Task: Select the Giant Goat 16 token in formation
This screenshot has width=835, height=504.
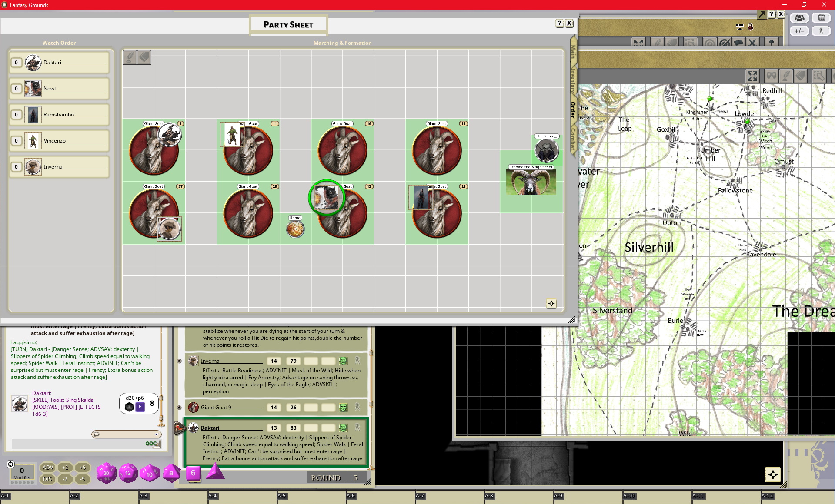Action: (x=343, y=150)
